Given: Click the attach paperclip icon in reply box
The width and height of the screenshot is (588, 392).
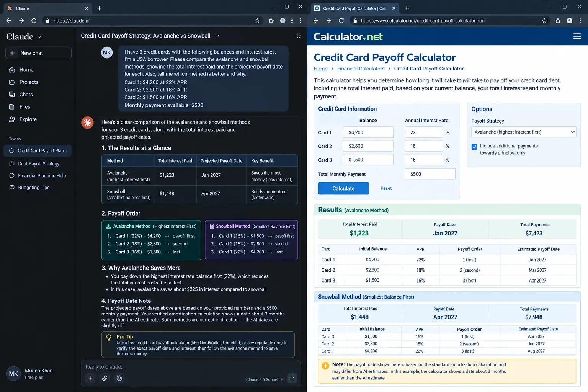Looking at the screenshot, I should [x=105, y=378].
